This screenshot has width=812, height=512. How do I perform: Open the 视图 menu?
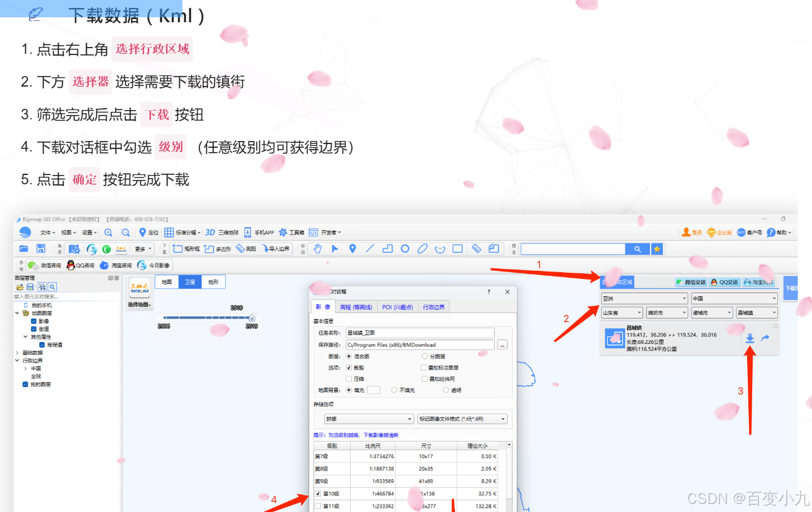coord(67,233)
